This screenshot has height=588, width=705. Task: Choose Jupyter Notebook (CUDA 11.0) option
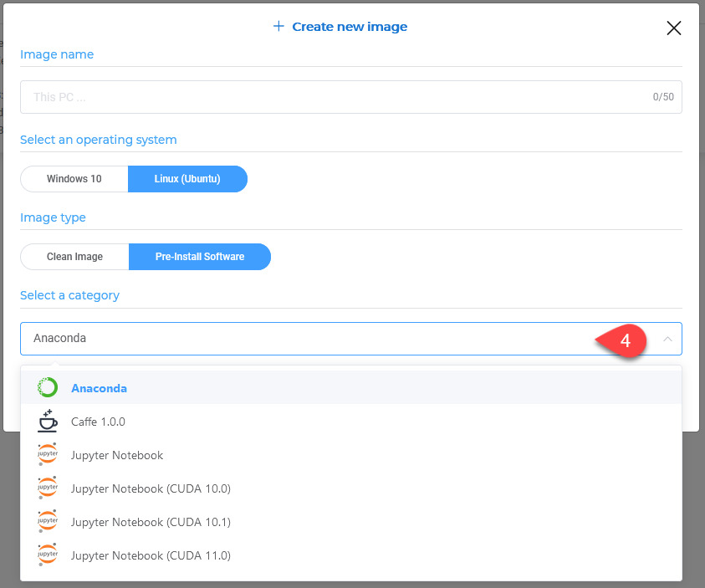[351, 555]
